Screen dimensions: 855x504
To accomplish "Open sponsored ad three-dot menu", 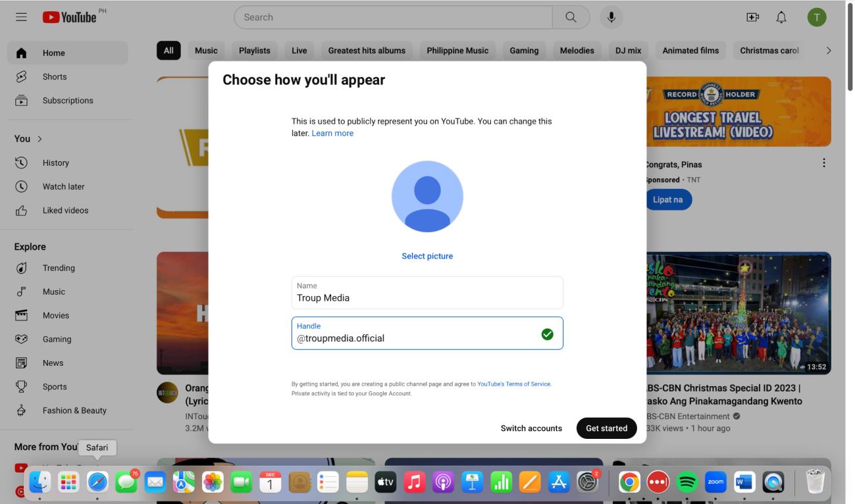I will [823, 163].
